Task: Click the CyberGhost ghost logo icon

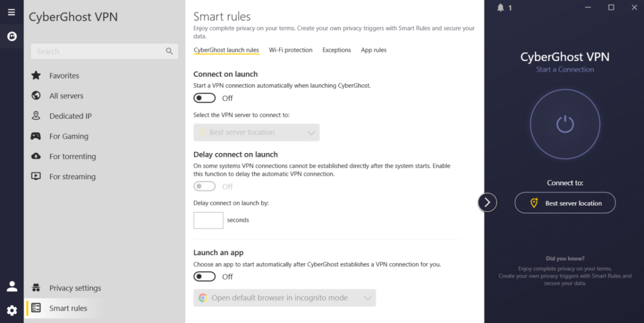Action: pos(11,36)
